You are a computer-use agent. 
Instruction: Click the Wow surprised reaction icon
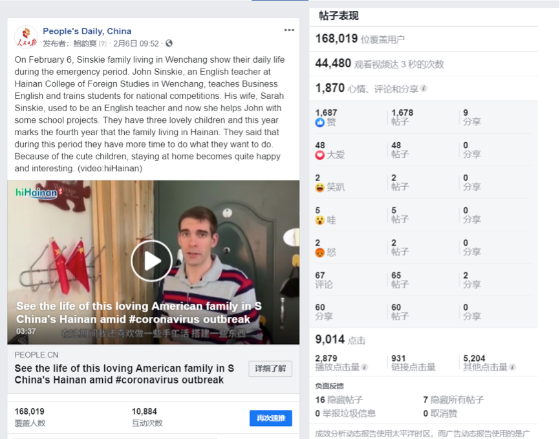[320, 220]
